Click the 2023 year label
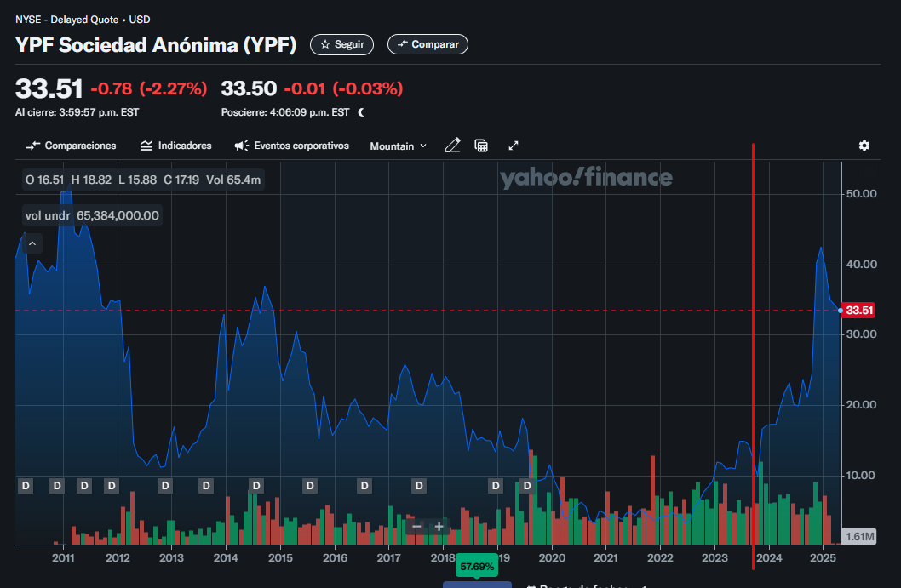Screen dimensions: 901x588 point(714,557)
